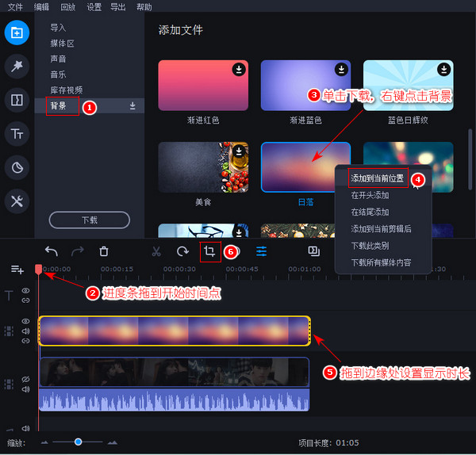
Task: Click the backgrounds panel scrollbar
Action: tap(470, 159)
